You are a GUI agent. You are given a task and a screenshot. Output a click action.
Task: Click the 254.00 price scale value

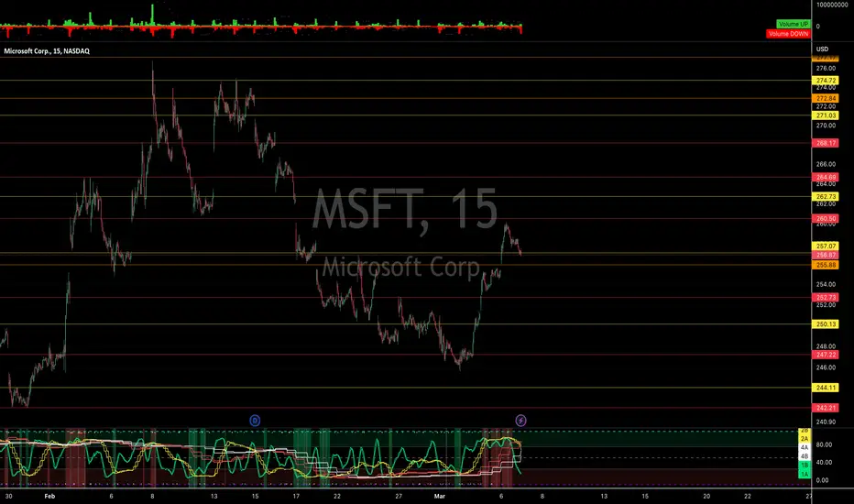click(826, 284)
